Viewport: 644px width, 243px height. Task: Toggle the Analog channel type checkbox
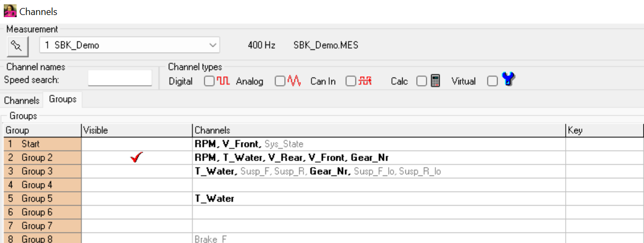(280, 81)
